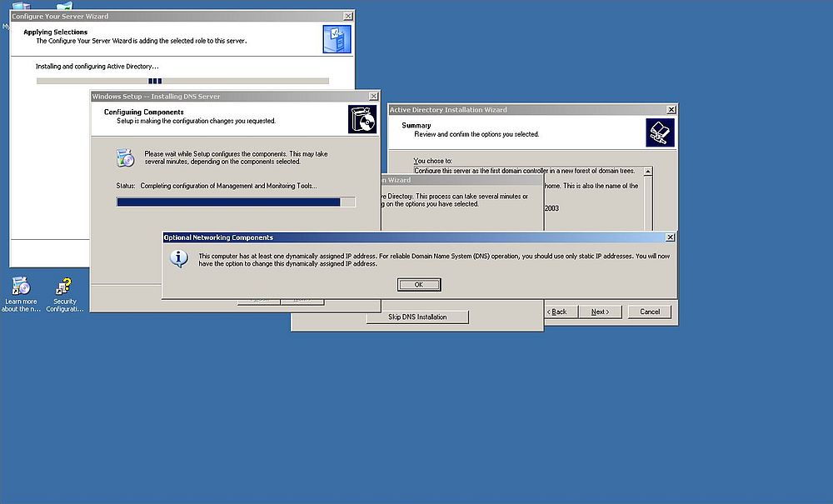Click the setup CD icon beside Please wait
Screen dimensions: 833x504
tap(126, 157)
